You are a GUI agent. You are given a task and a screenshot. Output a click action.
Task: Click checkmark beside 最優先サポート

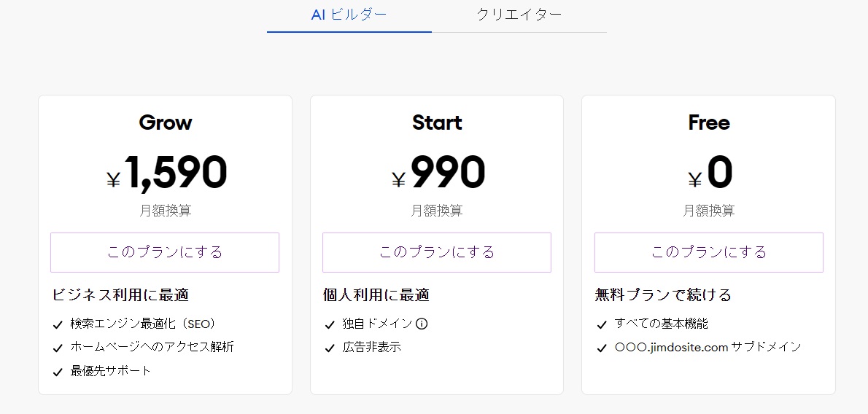coord(58,372)
